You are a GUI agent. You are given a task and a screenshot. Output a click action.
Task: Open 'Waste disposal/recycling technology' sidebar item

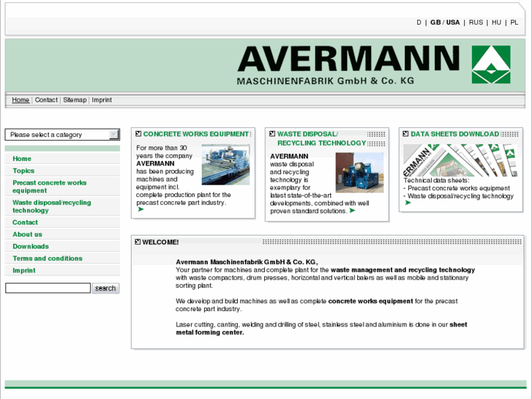tap(62, 206)
